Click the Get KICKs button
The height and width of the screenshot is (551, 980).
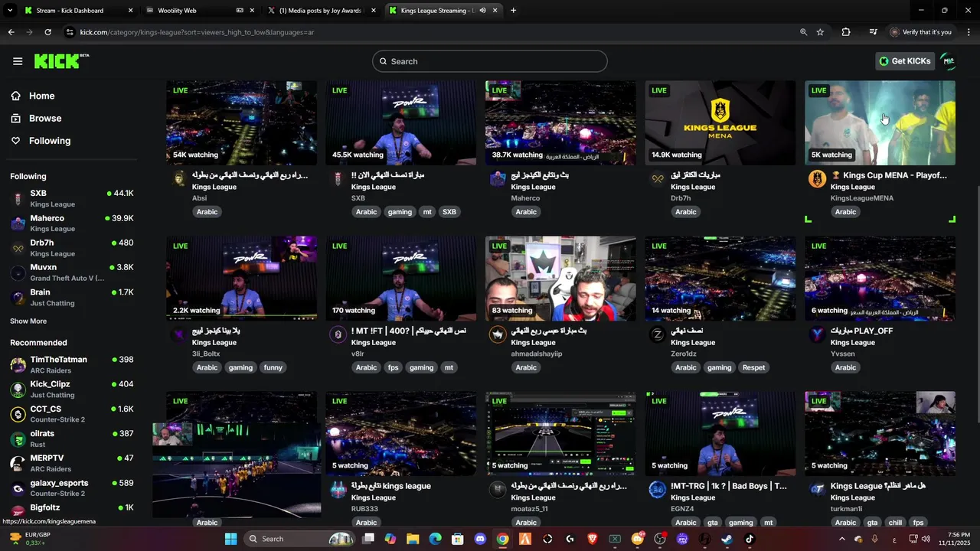(x=905, y=61)
